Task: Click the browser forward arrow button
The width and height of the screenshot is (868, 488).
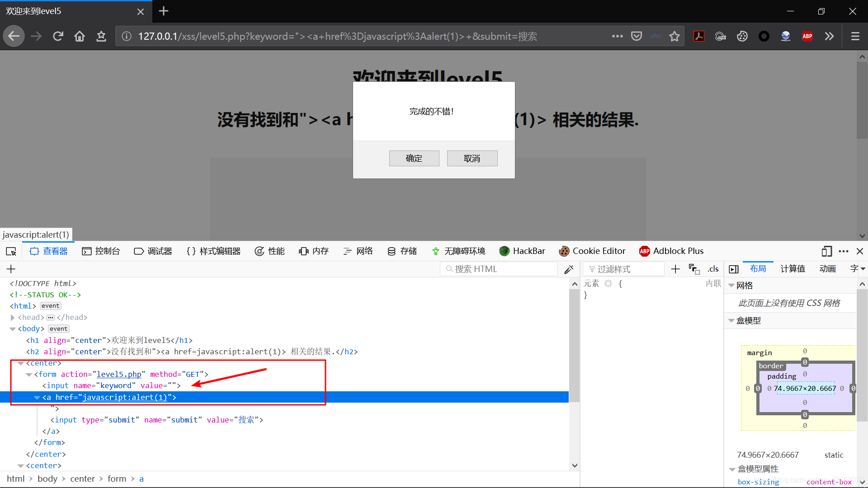Action: [x=36, y=36]
